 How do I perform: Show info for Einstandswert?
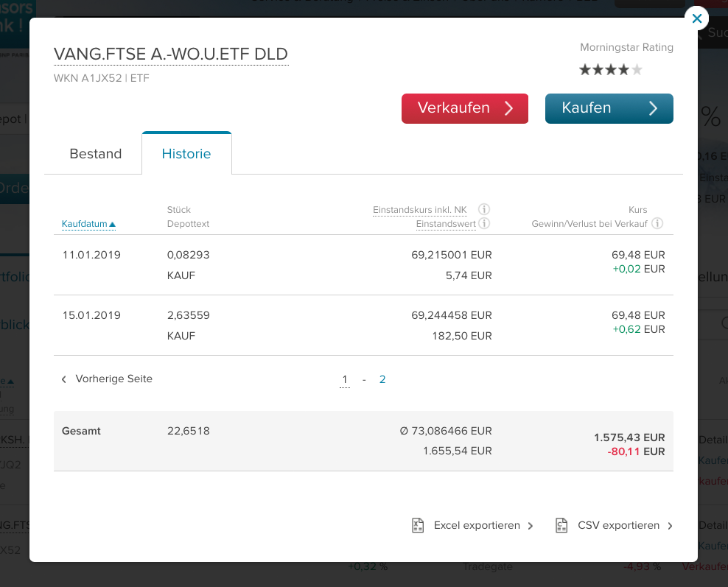(484, 224)
